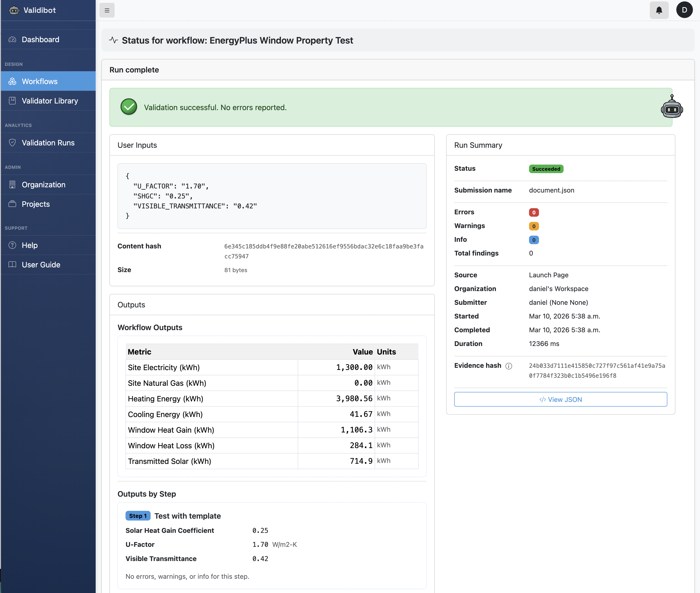Viewport: 700px width, 593px height.
Task: Click the Validation Runs shield icon
Action: coord(13,143)
